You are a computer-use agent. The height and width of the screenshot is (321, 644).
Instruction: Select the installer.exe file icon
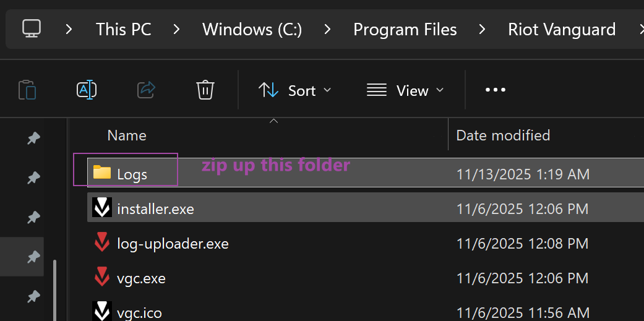102,208
